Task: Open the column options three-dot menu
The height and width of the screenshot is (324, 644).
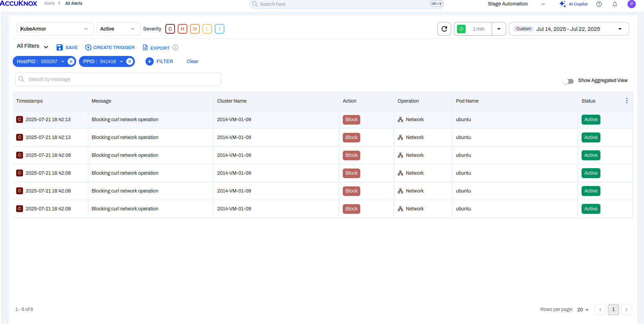Action: coord(627,100)
